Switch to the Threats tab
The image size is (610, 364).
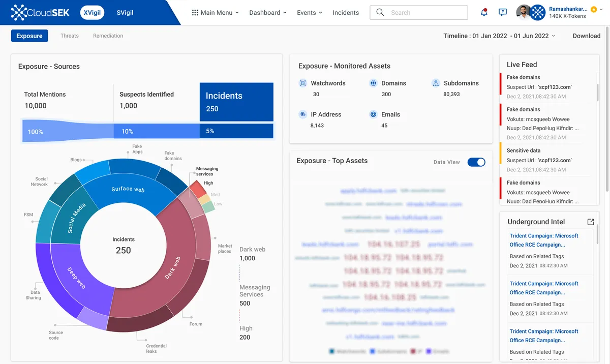click(x=69, y=36)
